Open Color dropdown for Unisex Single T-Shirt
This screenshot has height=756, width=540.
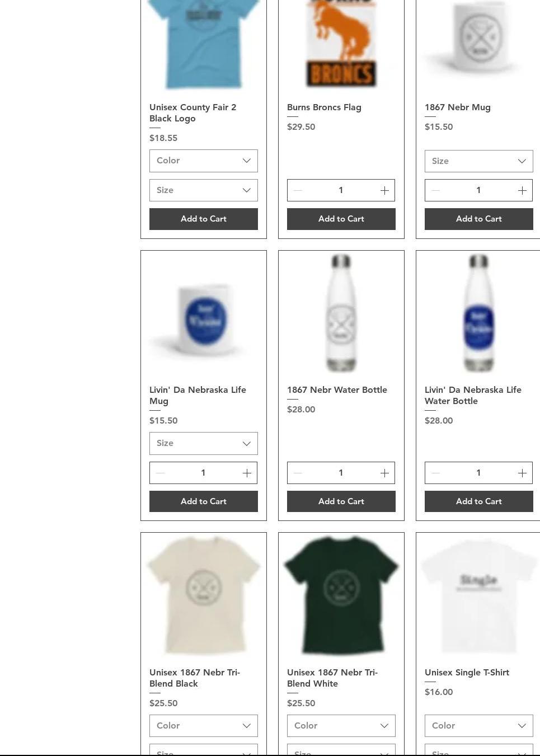[x=479, y=726]
